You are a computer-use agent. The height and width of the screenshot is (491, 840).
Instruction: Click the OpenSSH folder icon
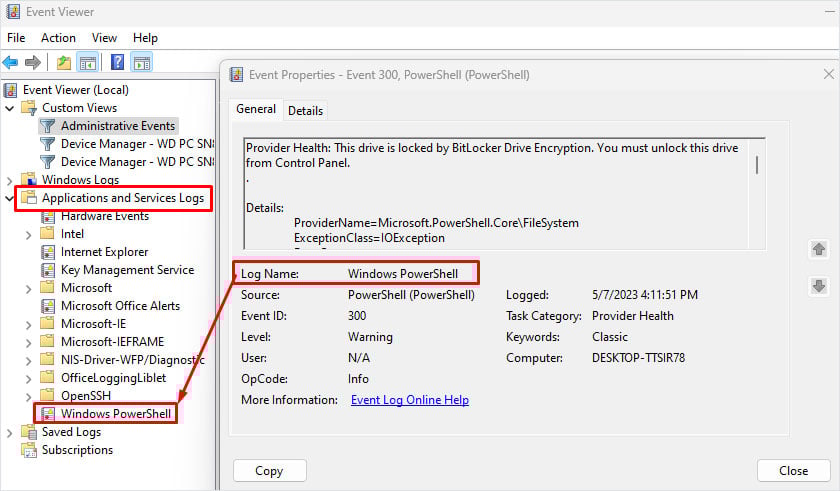tap(48, 395)
